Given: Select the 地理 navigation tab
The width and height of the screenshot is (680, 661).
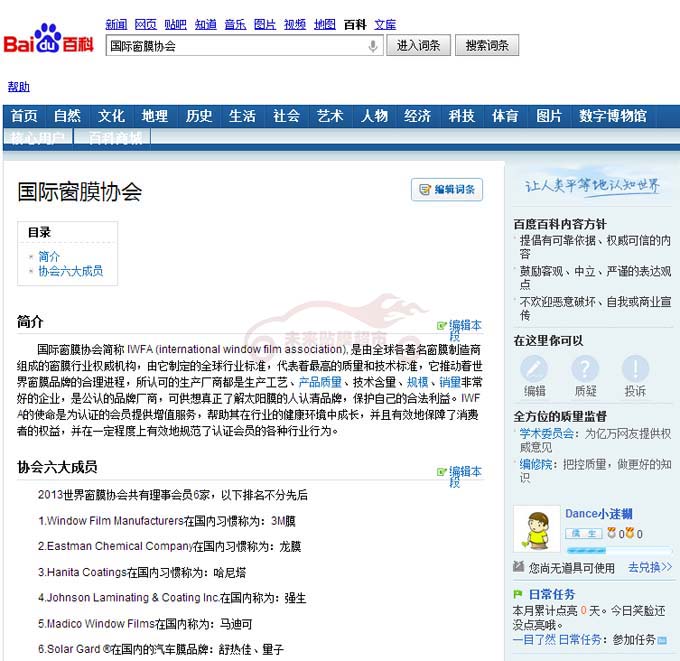Looking at the screenshot, I should click(155, 116).
